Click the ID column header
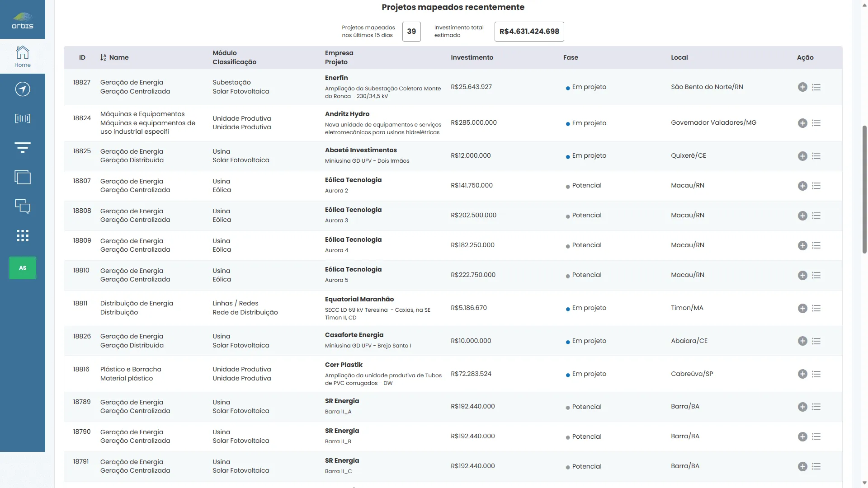Screen dimensions: 868x488 (x=82, y=57)
